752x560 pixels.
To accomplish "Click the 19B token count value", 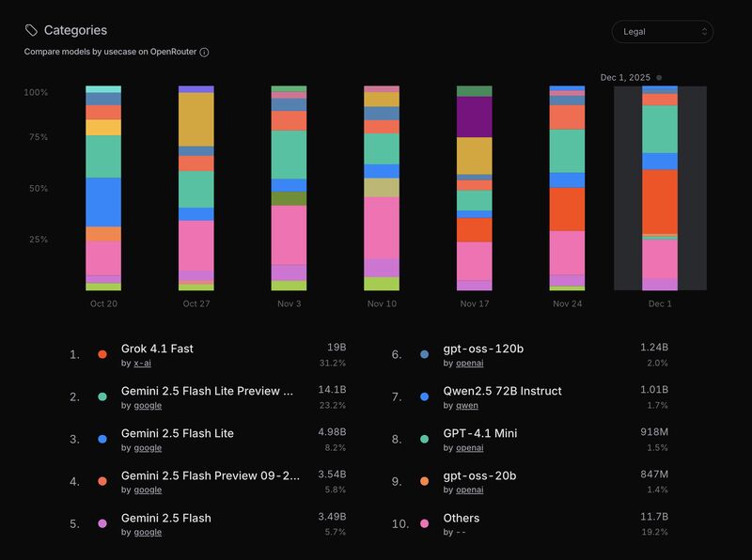I will (337, 347).
